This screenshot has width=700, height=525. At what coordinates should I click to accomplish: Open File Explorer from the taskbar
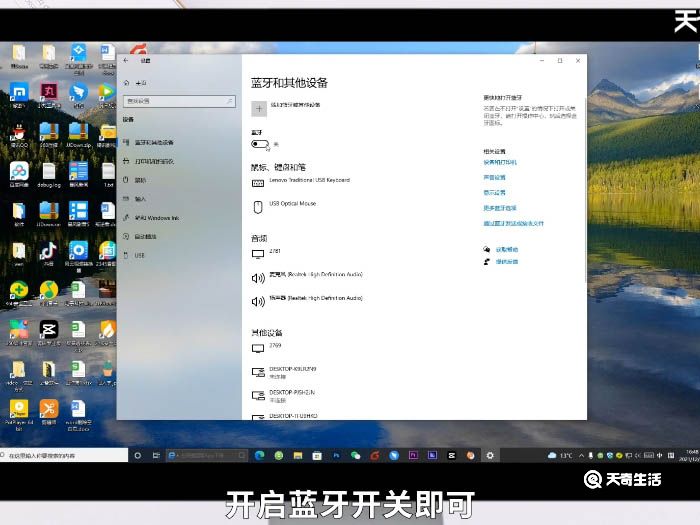tap(298, 455)
